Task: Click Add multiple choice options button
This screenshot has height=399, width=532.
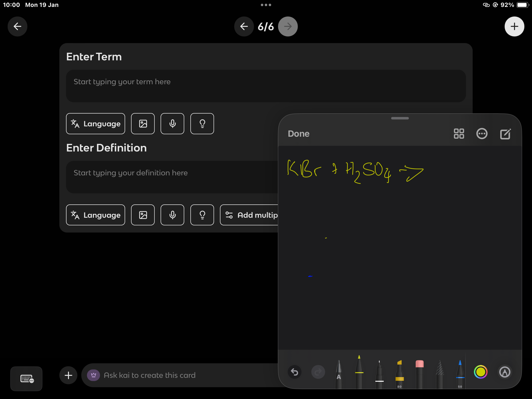Action: (x=249, y=215)
